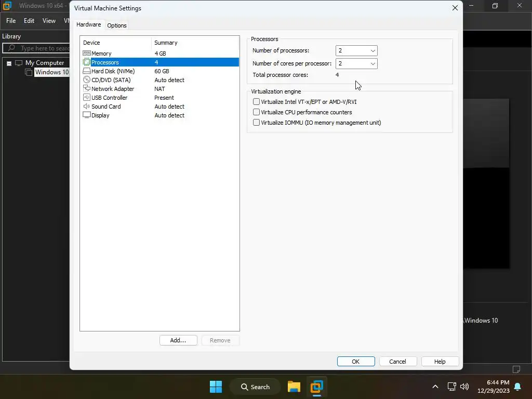The width and height of the screenshot is (532, 399).
Task: Click OK to save settings
Action: 355,362
